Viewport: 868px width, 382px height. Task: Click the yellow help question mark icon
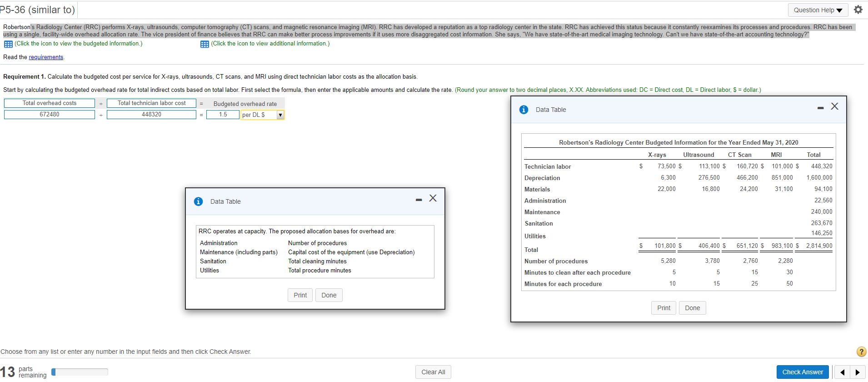861,352
